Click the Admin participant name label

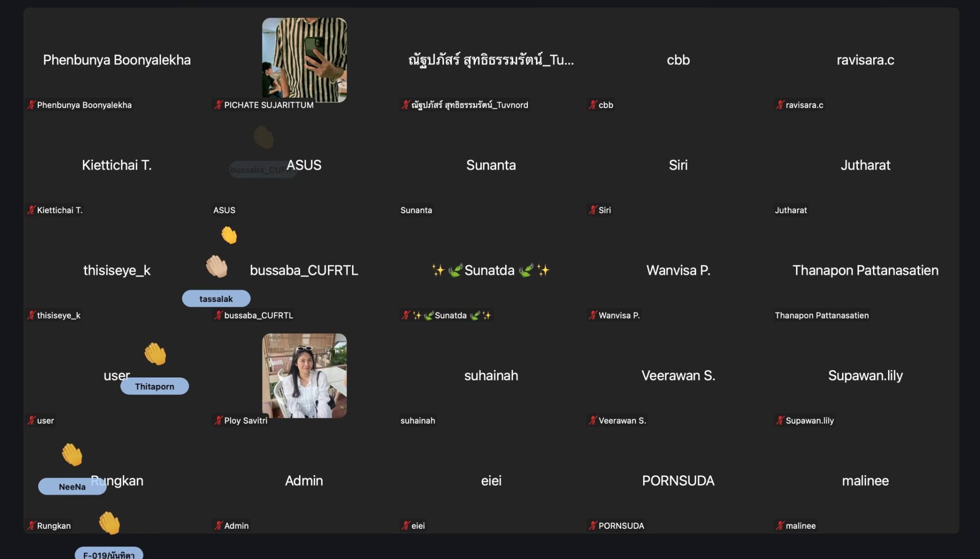(x=236, y=525)
